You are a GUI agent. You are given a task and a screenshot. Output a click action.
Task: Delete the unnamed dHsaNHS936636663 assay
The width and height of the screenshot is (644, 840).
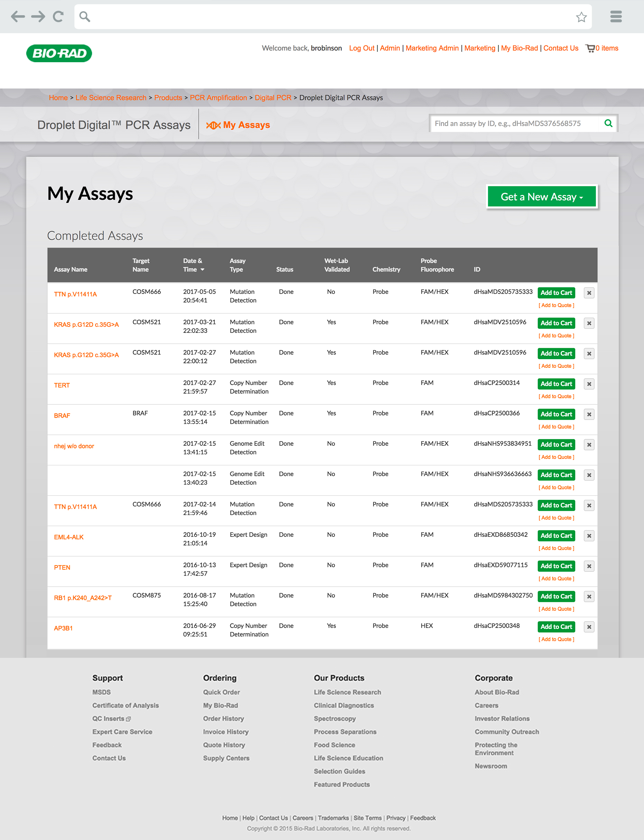pyautogui.click(x=589, y=475)
